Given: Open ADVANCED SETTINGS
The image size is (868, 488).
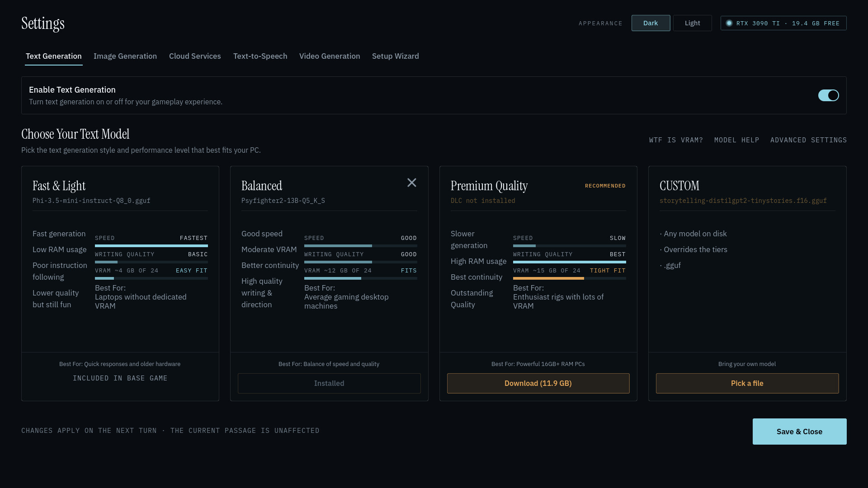Looking at the screenshot, I should pos(808,140).
